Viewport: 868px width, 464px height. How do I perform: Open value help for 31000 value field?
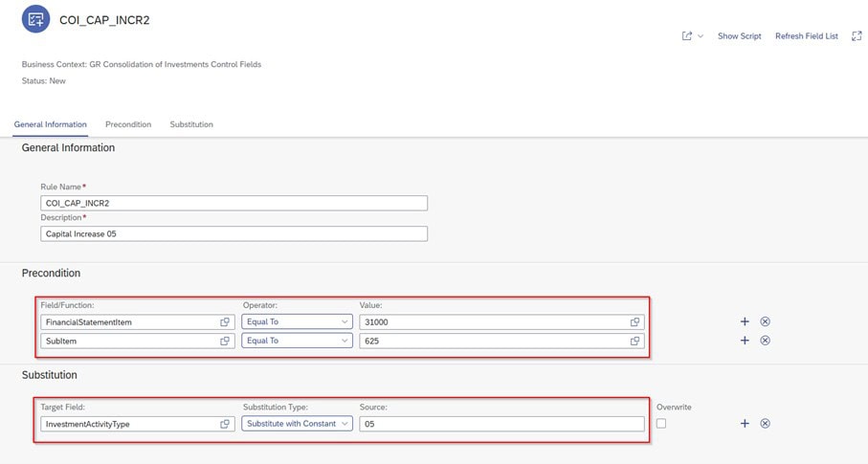coord(634,322)
